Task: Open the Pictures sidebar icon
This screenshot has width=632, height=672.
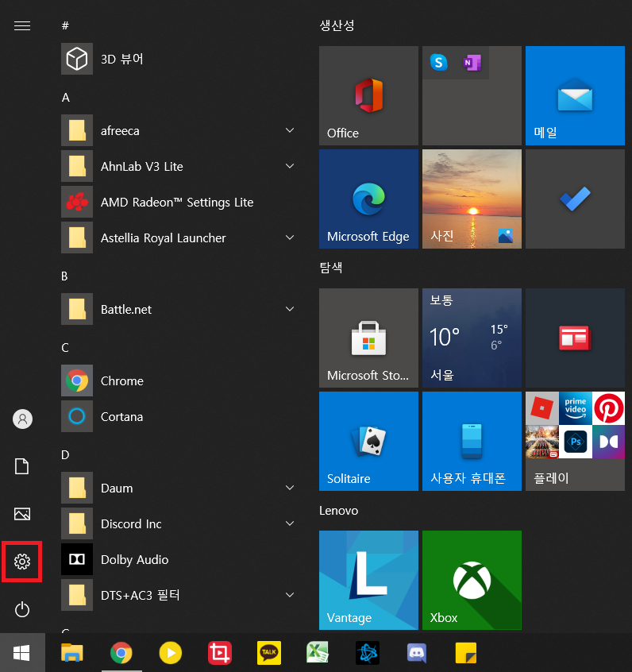Action: pyautogui.click(x=22, y=514)
